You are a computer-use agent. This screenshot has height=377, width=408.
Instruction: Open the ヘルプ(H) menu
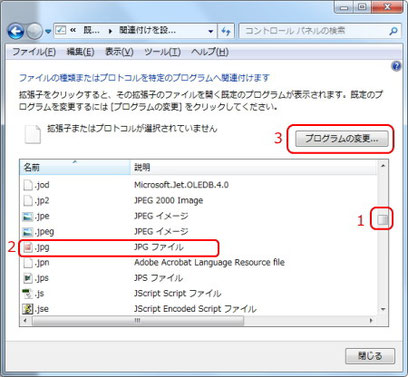point(210,52)
